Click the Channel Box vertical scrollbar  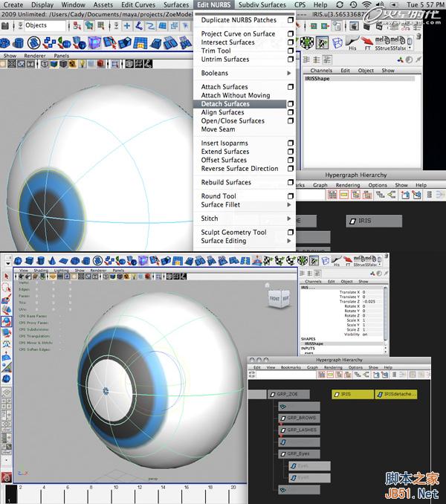386,314
